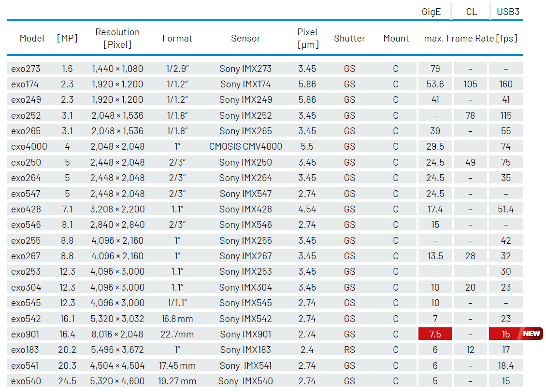The height and width of the screenshot is (392, 546).
Task: Click the red 15 USB3 cell for exo901
Action: click(505, 334)
